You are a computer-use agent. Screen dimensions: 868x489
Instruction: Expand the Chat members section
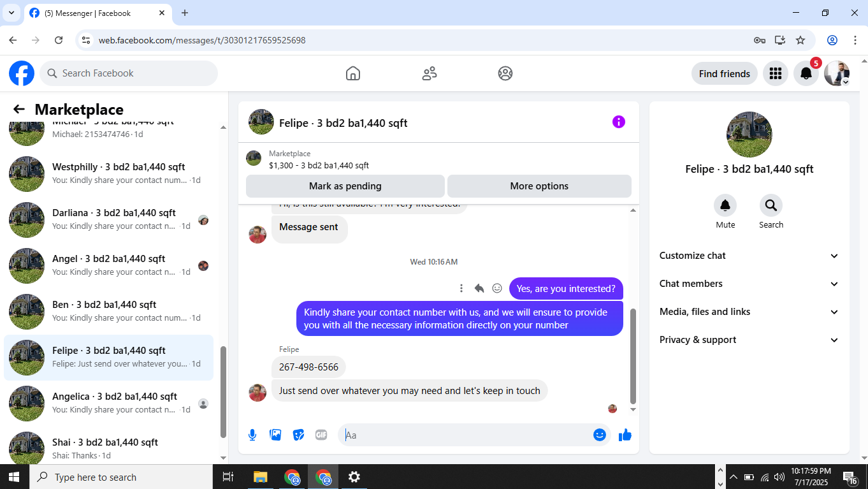click(x=749, y=284)
